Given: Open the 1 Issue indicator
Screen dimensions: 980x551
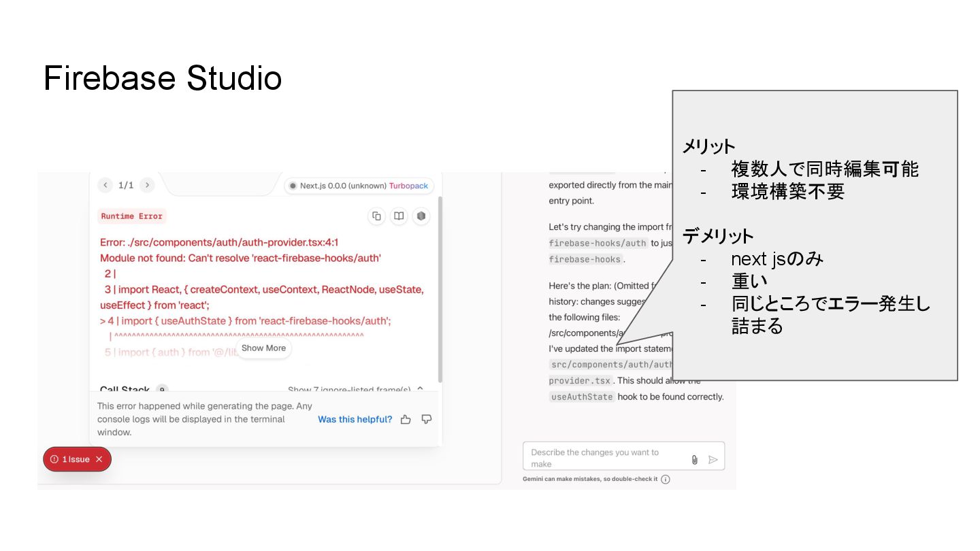Looking at the screenshot, I should 77,459.
